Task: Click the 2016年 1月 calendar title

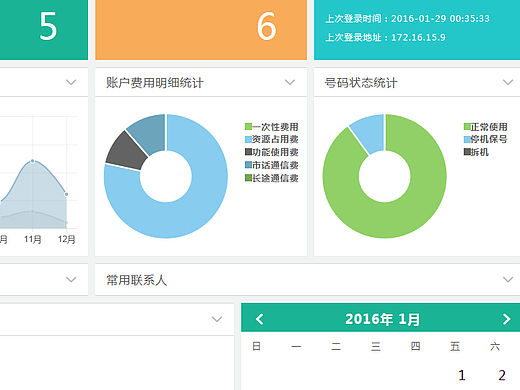Action: click(x=382, y=319)
